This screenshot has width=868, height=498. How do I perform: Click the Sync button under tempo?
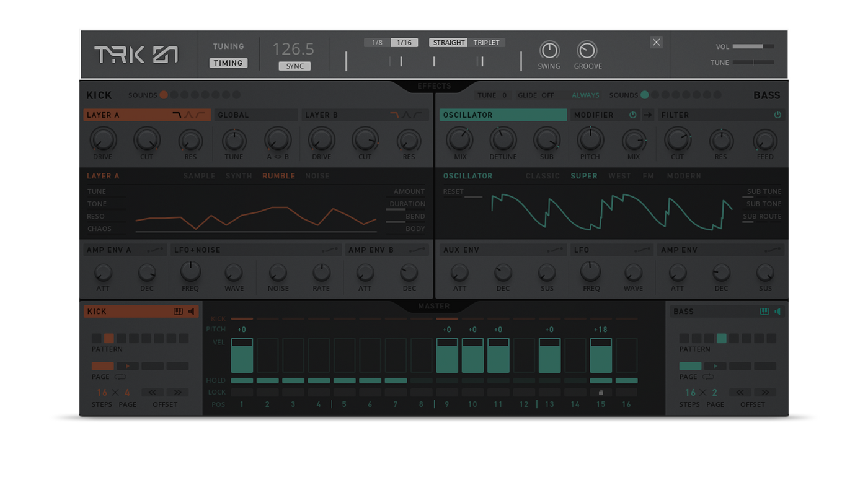click(x=294, y=66)
